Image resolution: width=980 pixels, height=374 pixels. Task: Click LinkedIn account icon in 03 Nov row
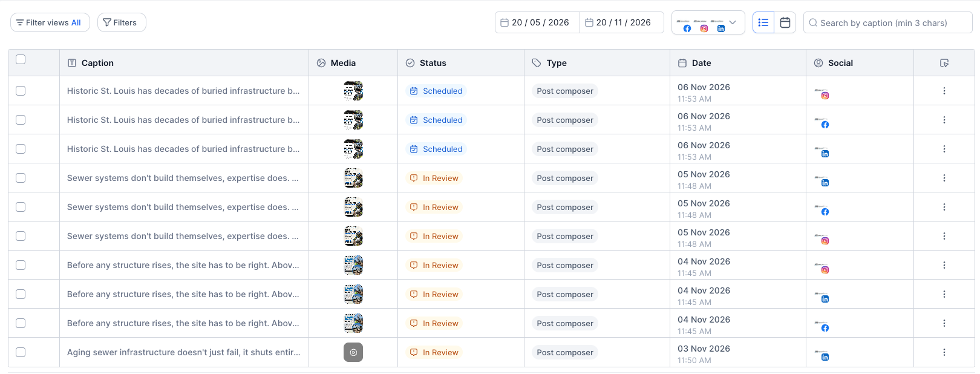click(822, 354)
